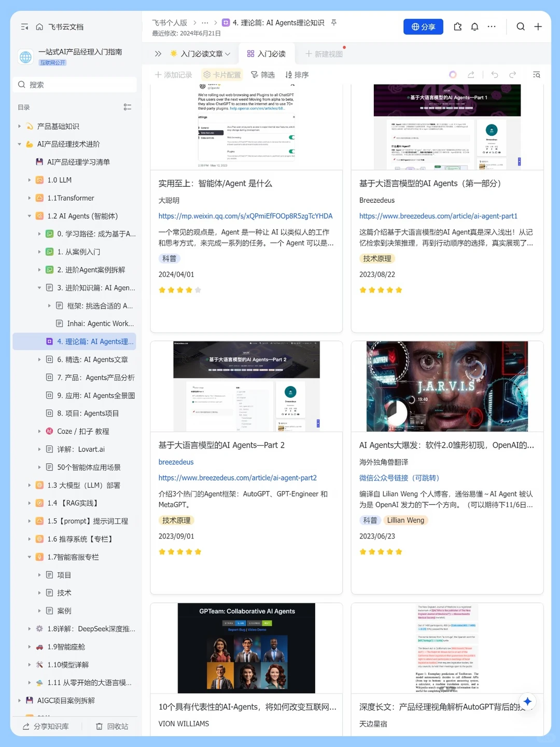Image resolution: width=560 pixels, height=747 pixels.
Task: Collapse 3. 进阶知识篇 tree node
Action: [39, 287]
